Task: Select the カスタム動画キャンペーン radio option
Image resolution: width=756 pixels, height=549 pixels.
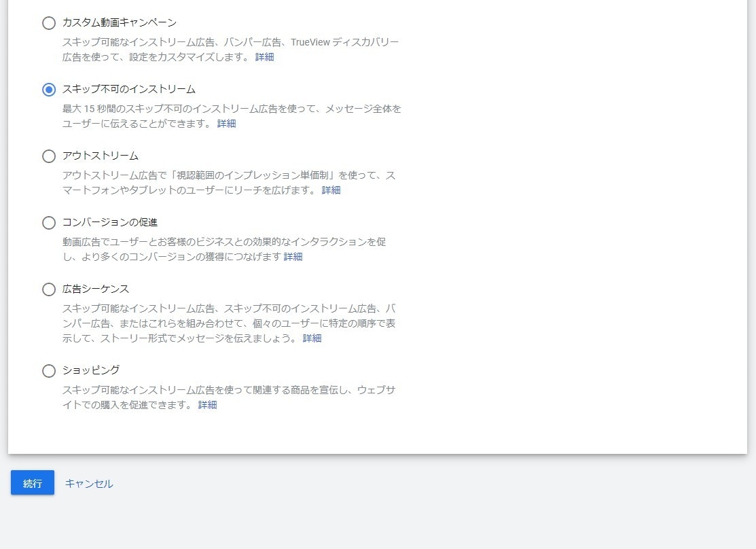Action: (49, 22)
